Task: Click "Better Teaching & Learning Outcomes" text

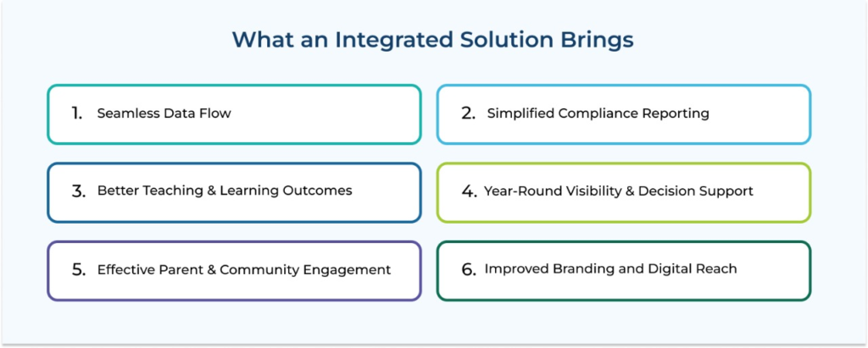Action: click(225, 191)
